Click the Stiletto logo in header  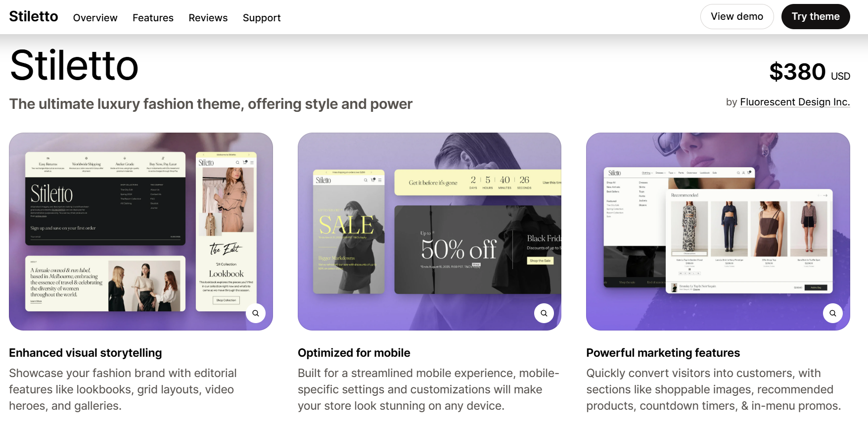tap(34, 16)
